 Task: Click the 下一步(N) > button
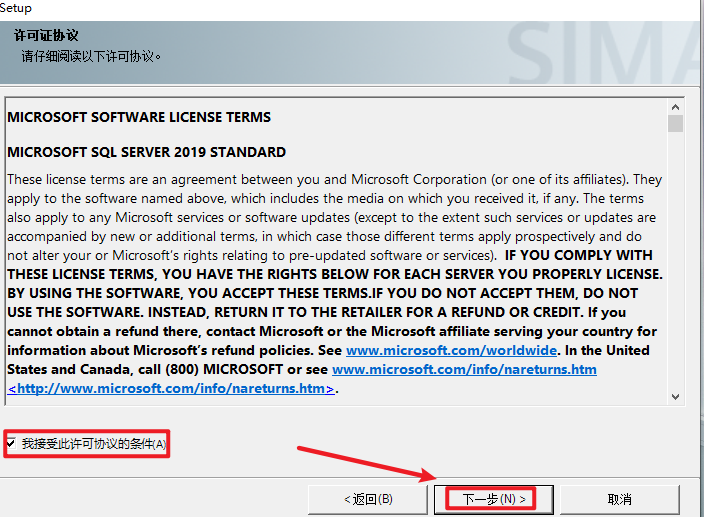(485, 498)
